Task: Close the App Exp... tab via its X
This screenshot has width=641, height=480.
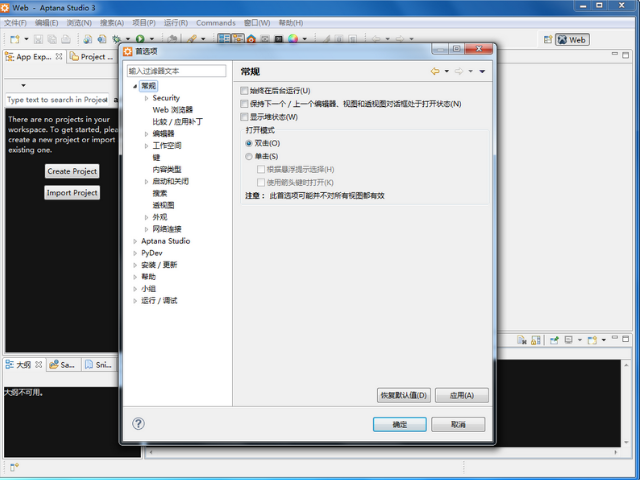Action: coord(59,56)
